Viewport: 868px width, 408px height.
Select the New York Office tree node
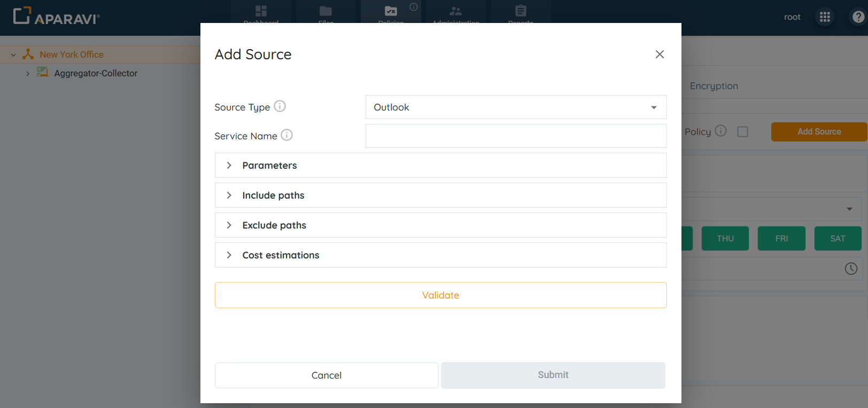72,54
